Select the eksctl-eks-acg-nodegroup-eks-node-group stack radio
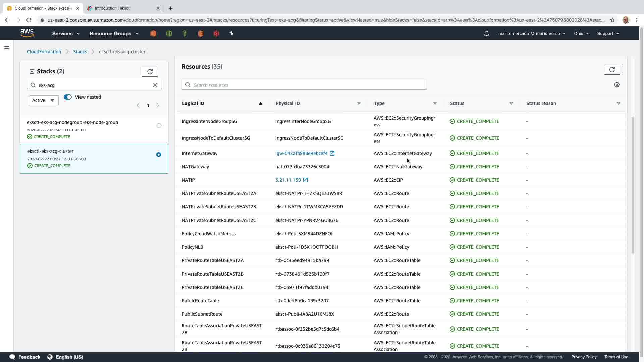The width and height of the screenshot is (644, 362). tap(159, 126)
